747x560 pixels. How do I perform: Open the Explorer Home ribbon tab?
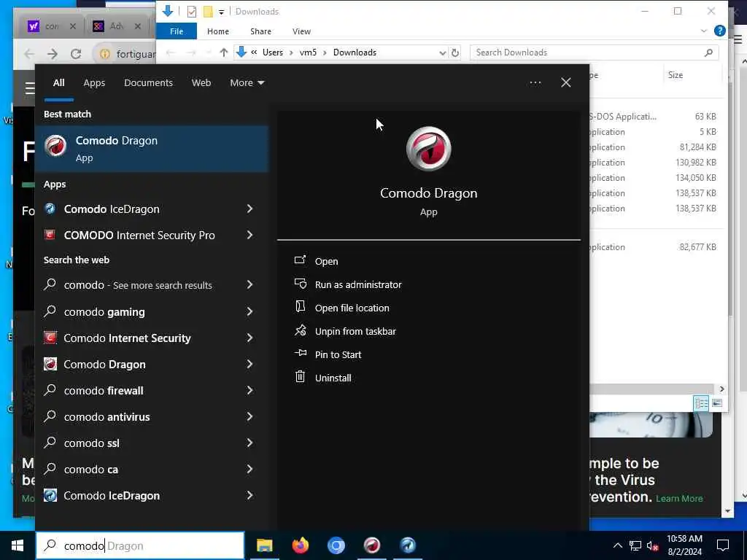tap(217, 31)
